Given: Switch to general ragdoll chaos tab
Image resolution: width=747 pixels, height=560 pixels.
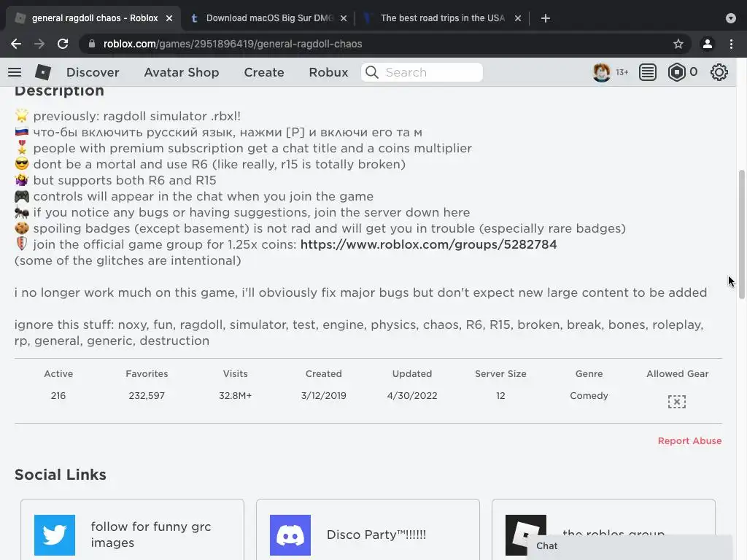Looking at the screenshot, I should click(93, 18).
